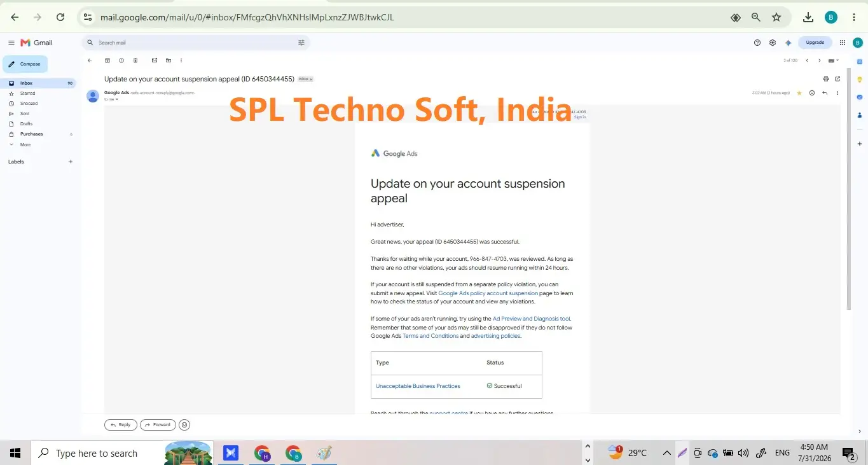Open the Gmail main menu hamburger
The width and height of the screenshot is (868, 465).
[x=11, y=43]
